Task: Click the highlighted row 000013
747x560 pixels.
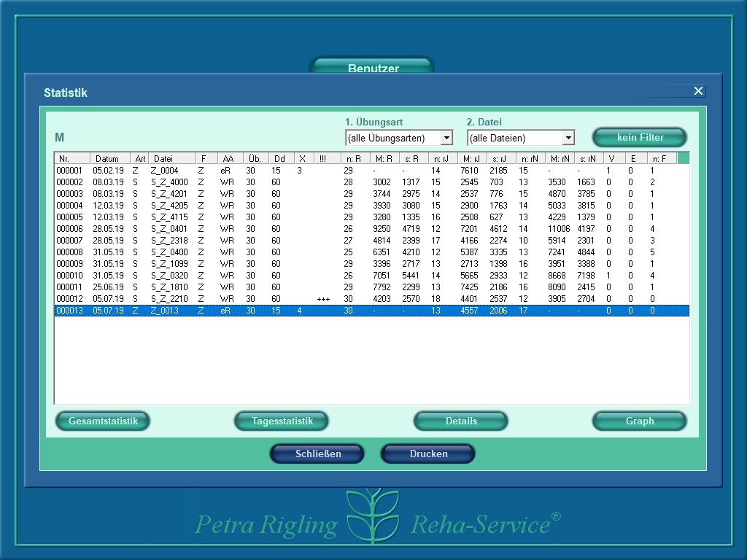Action: point(371,311)
